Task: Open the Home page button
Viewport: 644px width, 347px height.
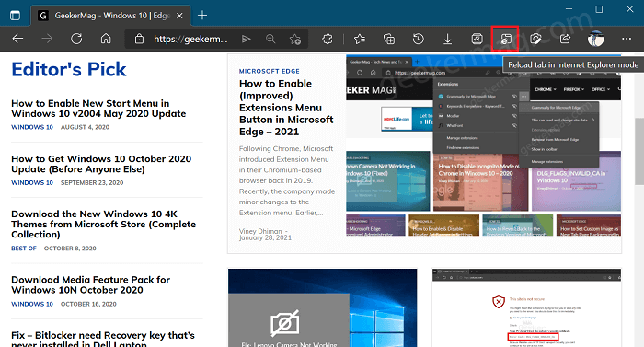Action: pos(106,39)
